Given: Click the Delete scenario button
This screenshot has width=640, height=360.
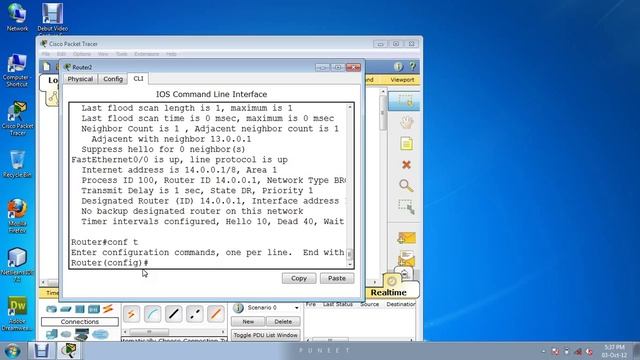Looking at the screenshot, I should point(283,322).
